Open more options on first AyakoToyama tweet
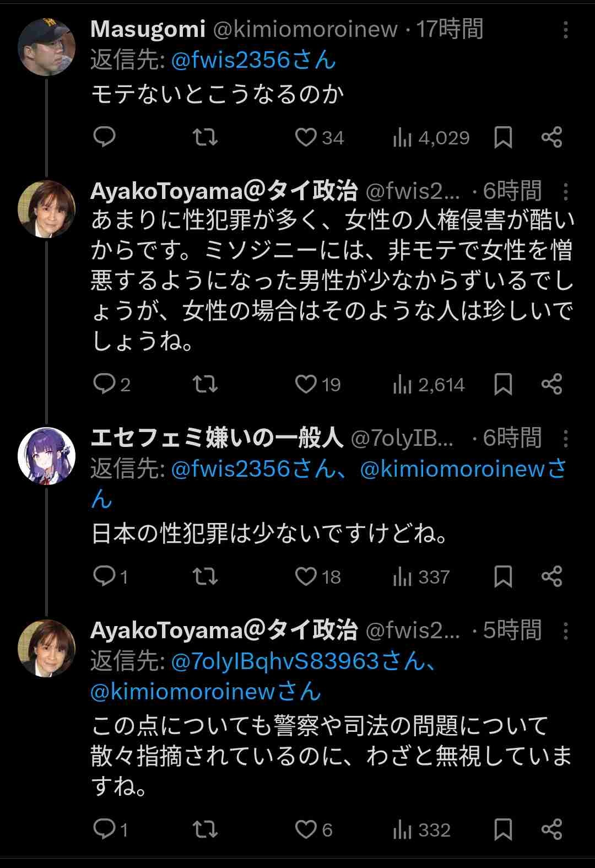This screenshot has height=868, width=595. point(565,191)
